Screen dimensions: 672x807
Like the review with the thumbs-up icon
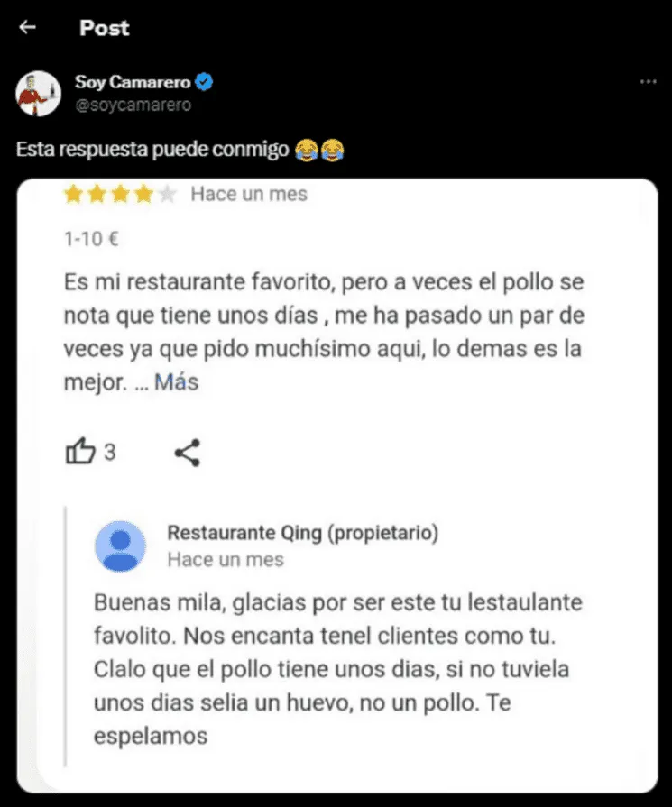coord(80,452)
